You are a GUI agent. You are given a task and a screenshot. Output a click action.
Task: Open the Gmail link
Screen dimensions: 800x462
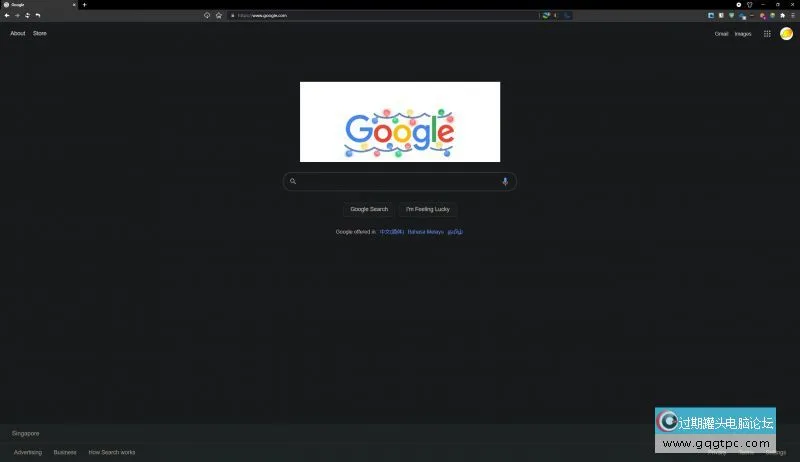[721, 34]
